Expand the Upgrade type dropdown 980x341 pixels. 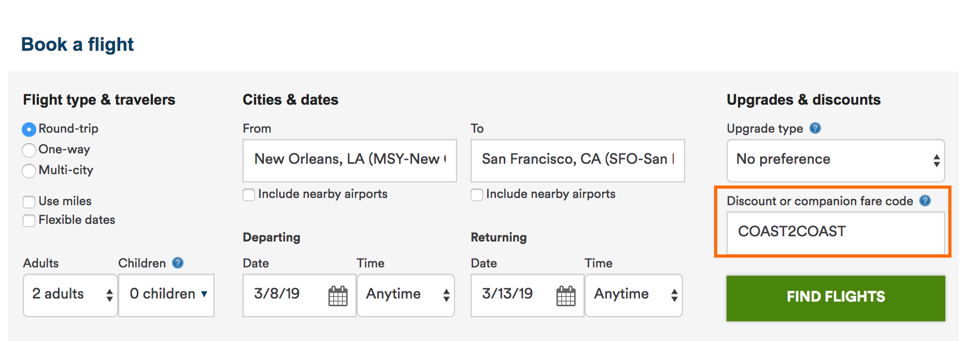835,160
